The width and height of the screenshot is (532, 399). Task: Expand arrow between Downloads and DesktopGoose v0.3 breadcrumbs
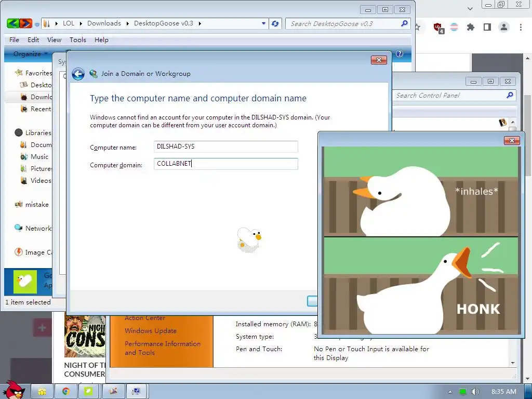click(x=128, y=23)
